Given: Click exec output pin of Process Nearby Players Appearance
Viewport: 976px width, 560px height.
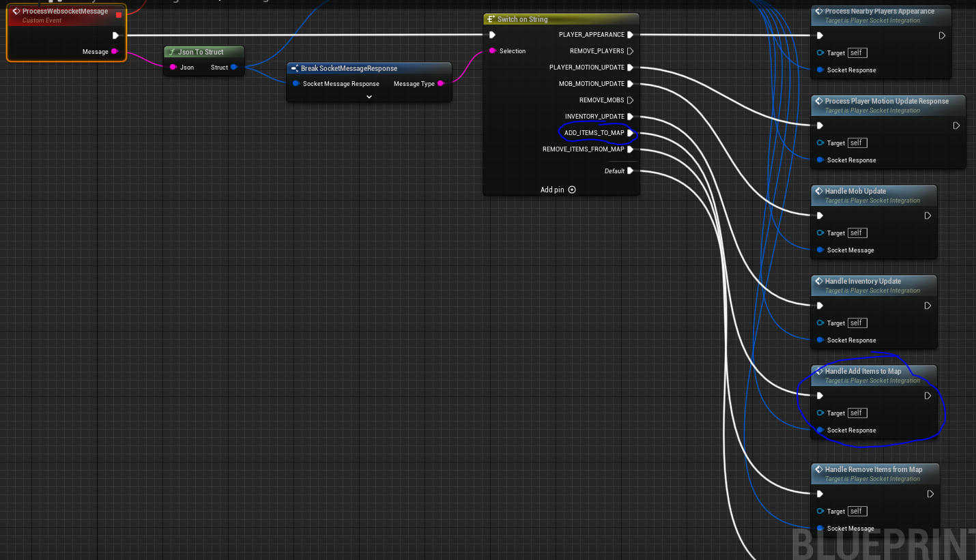Looking at the screenshot, I should pos(942,35).
